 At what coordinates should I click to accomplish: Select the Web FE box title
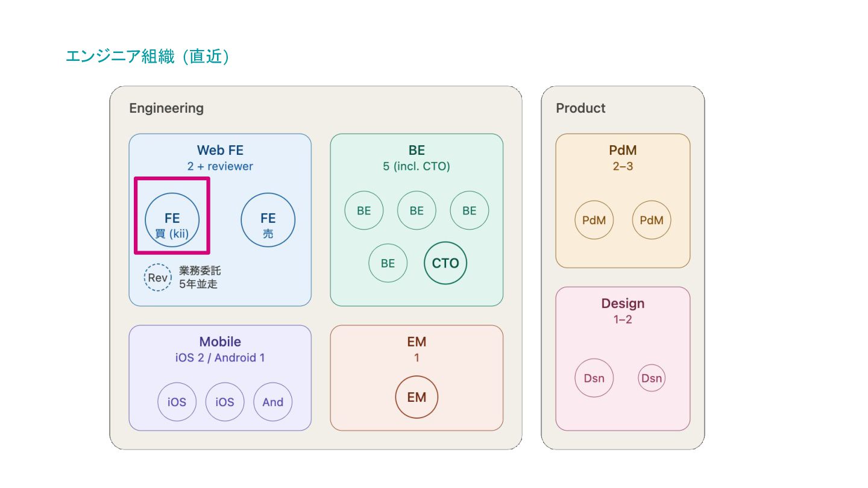(220, 151)
